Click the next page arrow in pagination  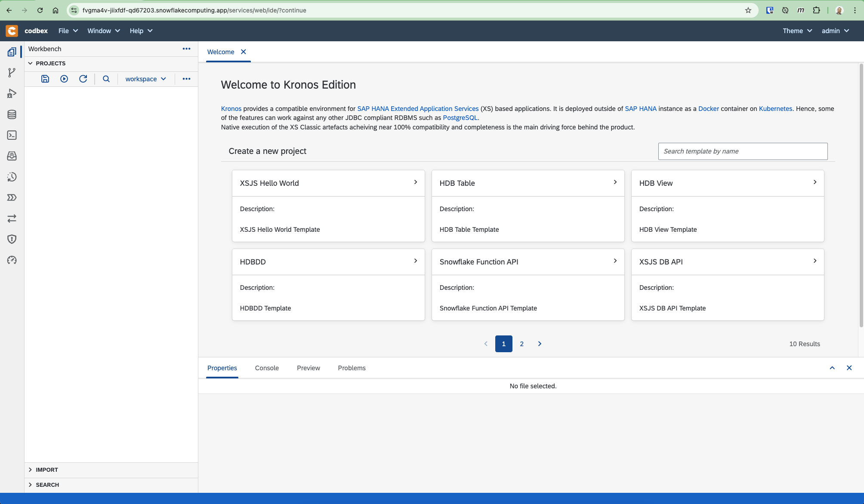(x=540, y=344)
